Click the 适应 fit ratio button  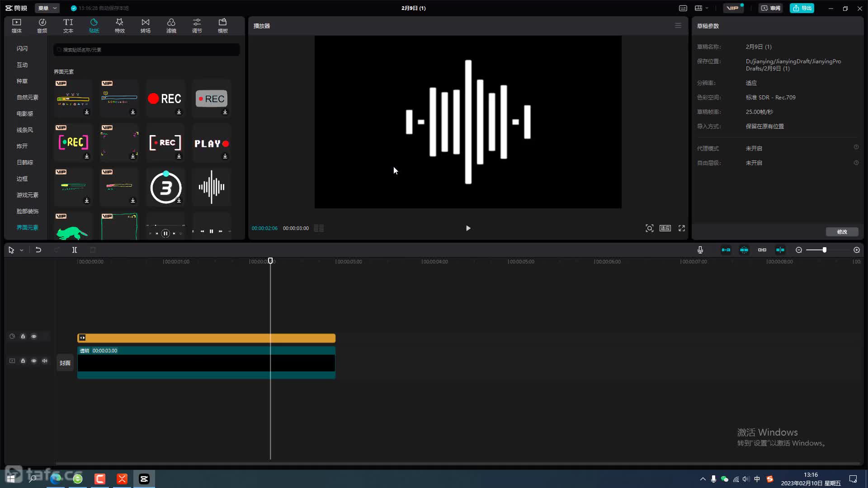click(665, 228)
